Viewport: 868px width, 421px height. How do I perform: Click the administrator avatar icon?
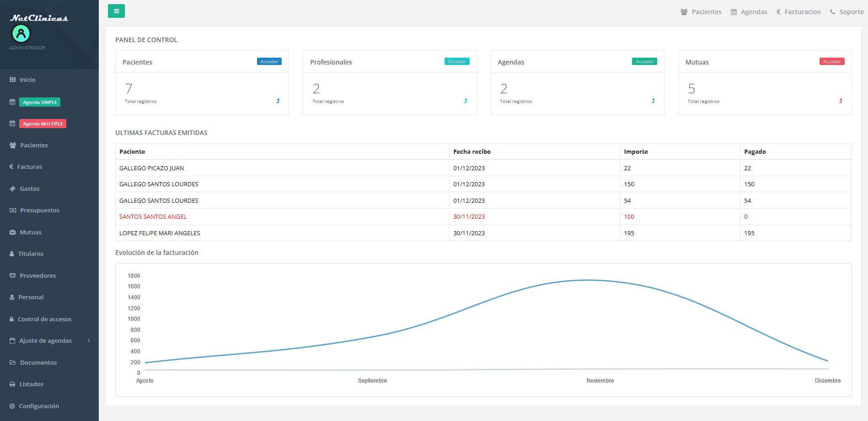coord(21,33)
